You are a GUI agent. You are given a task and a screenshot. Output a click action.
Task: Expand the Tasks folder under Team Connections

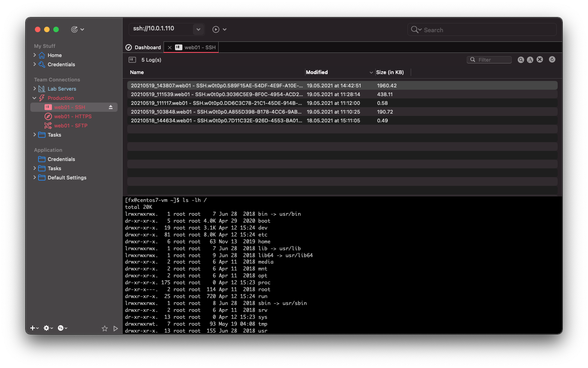[34, 135]
